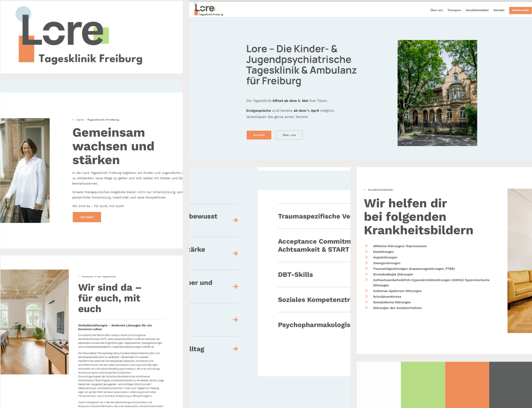This screenshot has width=532, height=408.
Task: Click the large Lore Tagesklinik Freiburg logo
Action: tap(79, 35)
